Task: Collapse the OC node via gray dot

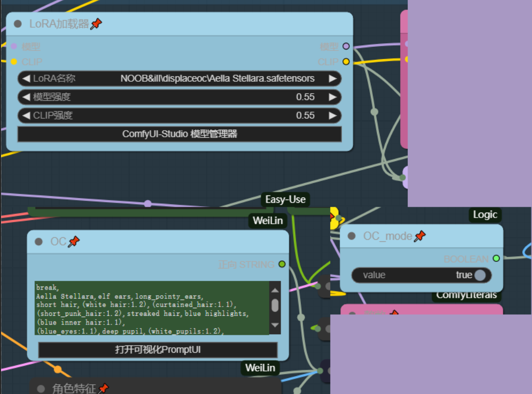Action: [x=39, y=242]
